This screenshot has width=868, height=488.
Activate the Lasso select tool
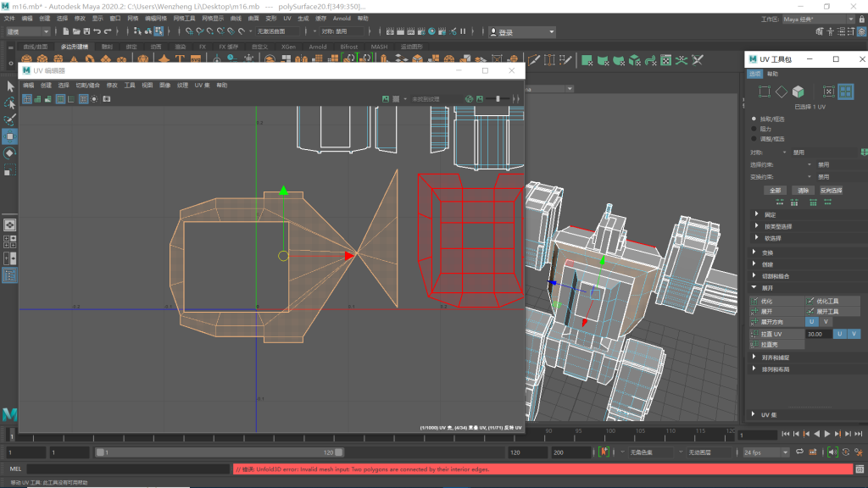(x=10, y=103)
